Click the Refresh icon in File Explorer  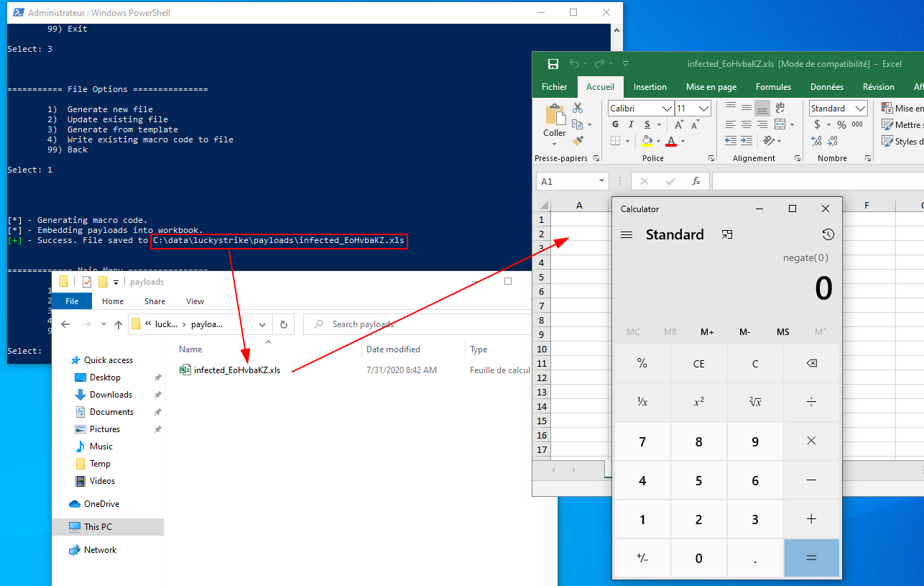point(283,324)
